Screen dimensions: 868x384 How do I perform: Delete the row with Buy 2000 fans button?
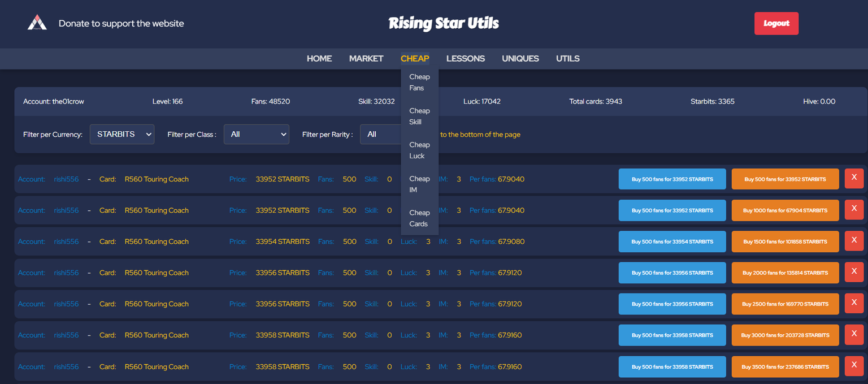pos(854,271)
